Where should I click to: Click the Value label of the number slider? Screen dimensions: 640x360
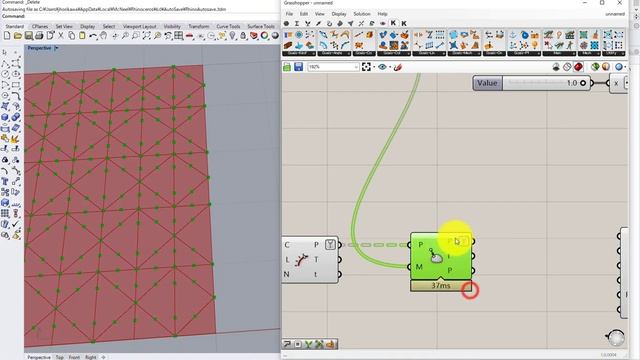click(487, 83)
